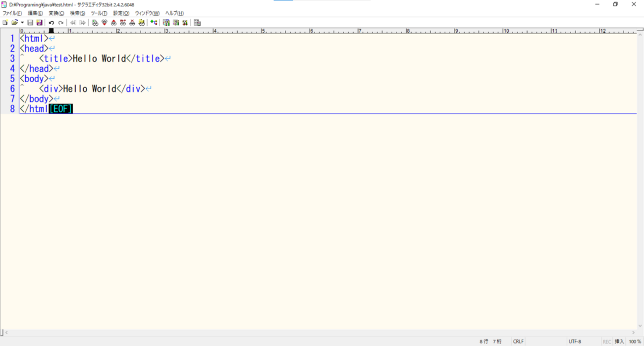Click the REC macro recording indicator

pos(607,342)
